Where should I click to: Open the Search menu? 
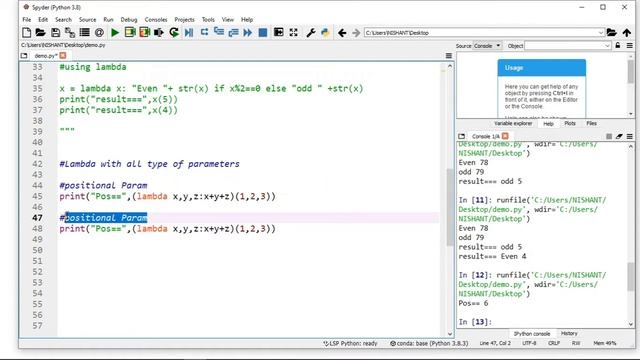click(63, 20)
